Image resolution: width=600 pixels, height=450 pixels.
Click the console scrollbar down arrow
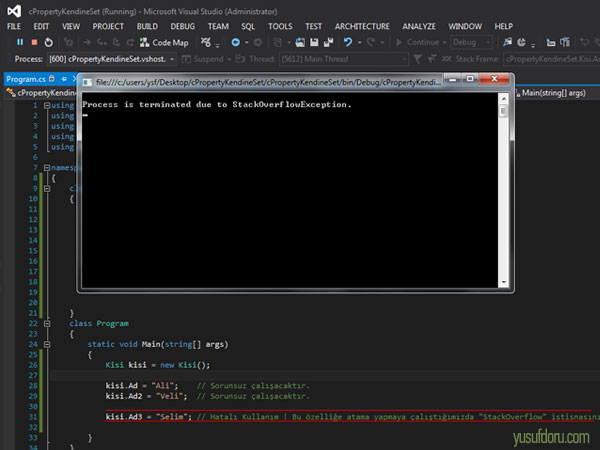point(503,282)
